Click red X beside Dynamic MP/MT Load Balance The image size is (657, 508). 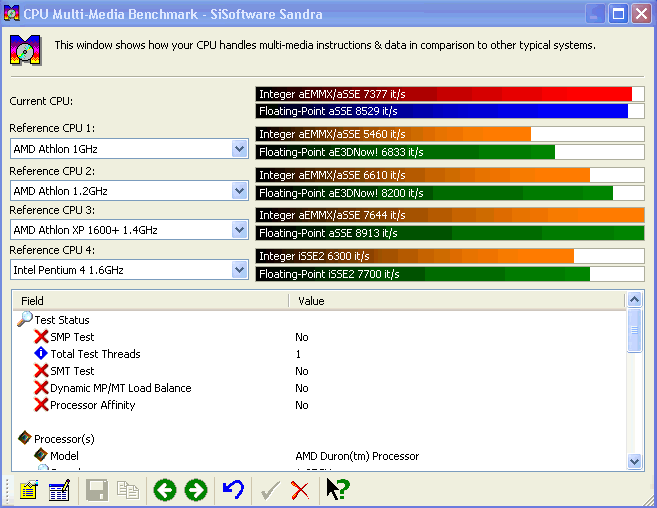tap(41, 388)
